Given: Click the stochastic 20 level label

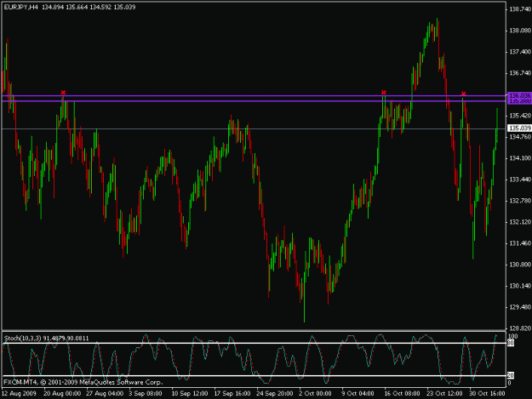Looking at the screenshot, I should (x=511, y=375).
